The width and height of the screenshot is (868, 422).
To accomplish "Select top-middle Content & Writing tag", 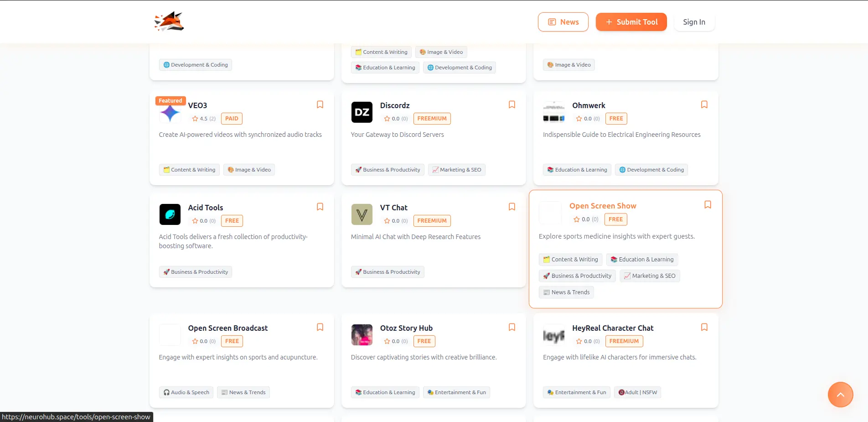I will 381,52.
